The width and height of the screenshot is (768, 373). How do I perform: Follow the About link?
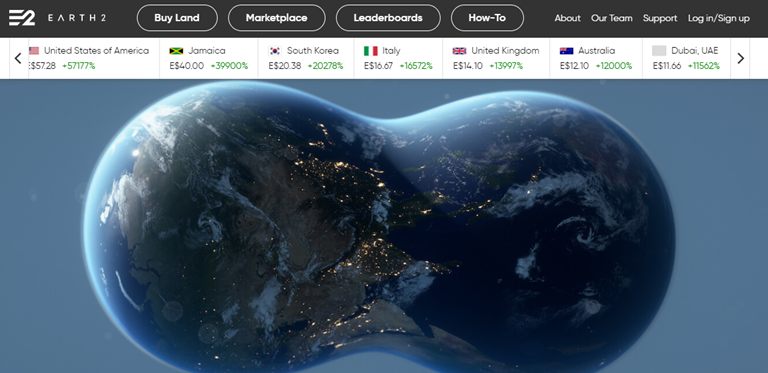[567, 18]
